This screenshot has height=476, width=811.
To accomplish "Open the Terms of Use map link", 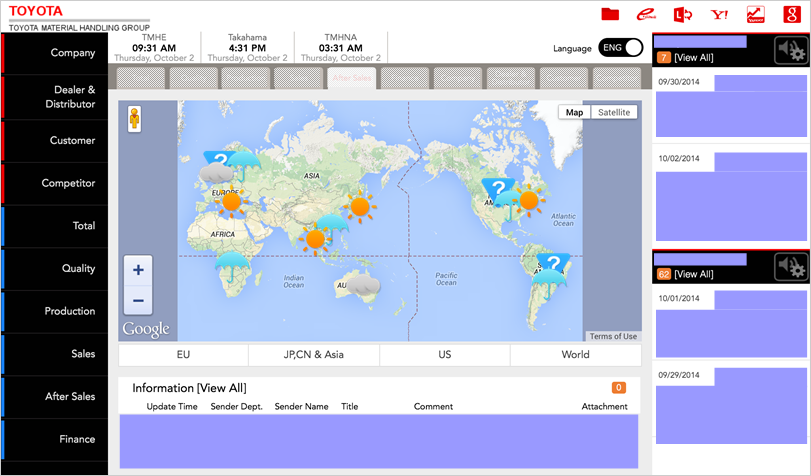I will (x=612, y=336).
